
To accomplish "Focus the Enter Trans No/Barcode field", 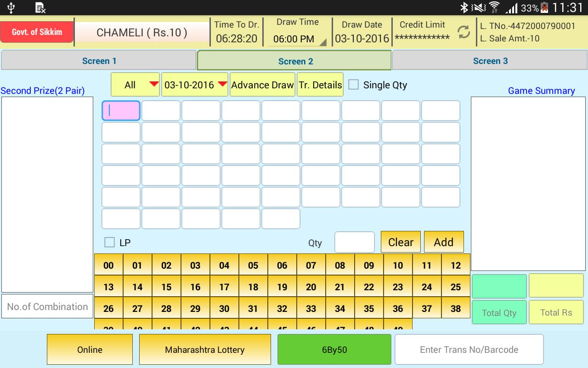I will coord(469,350).
